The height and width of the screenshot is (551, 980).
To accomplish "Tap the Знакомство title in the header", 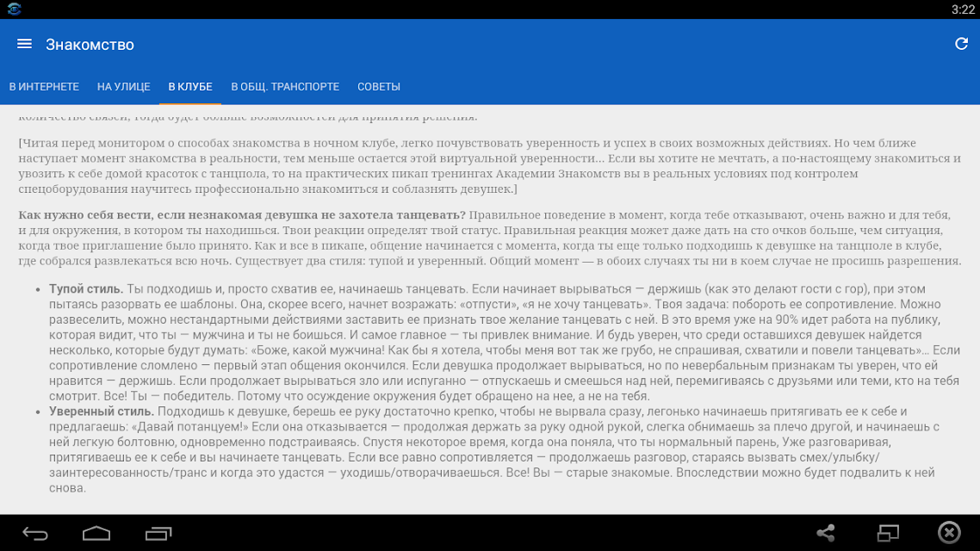I will (x=90, y=45).
